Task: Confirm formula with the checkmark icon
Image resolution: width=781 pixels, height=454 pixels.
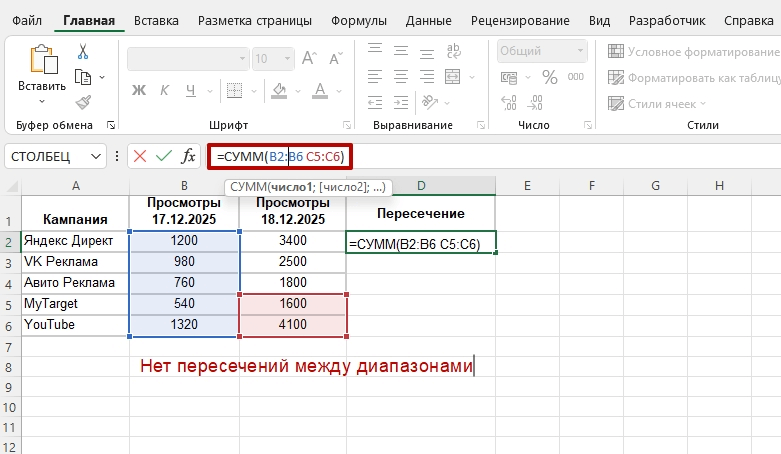Action: click(163, 156)
